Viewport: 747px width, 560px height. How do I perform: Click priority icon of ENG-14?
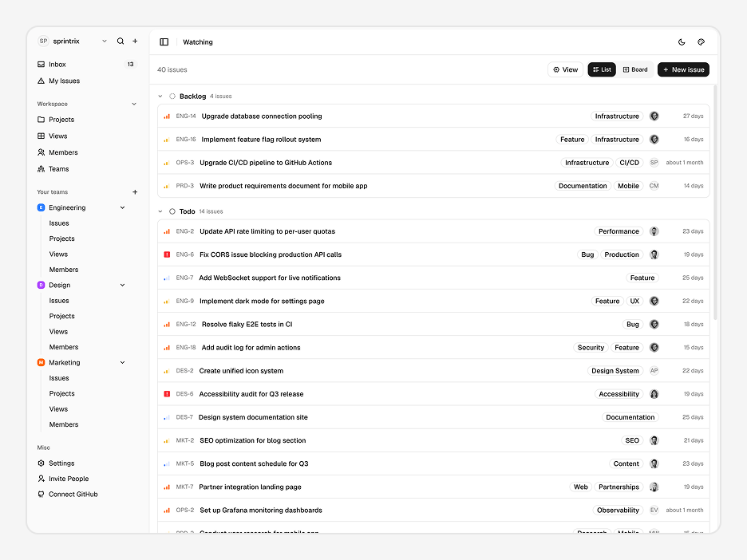pyautogui.click(x=167, y=116)
